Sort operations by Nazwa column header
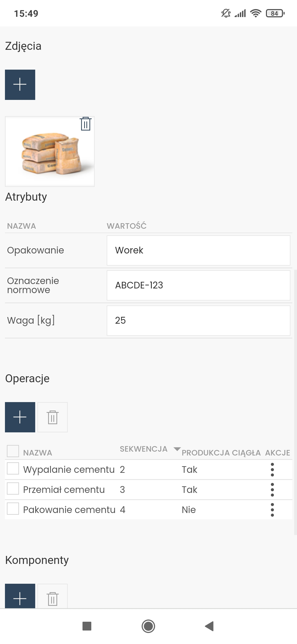The width and height of the screenshot is (297, 644). [38, 453]
